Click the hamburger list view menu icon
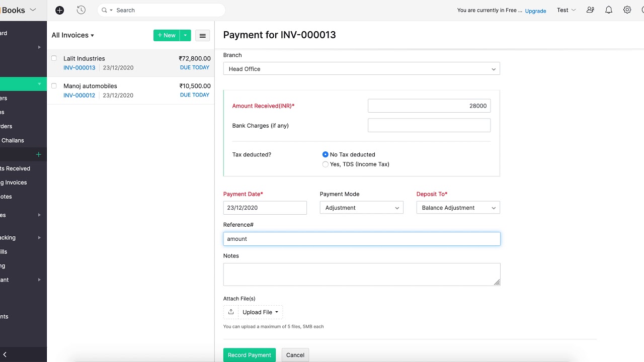Image resolution: width=644 pixels, height=362 pixels. (202, 36)
